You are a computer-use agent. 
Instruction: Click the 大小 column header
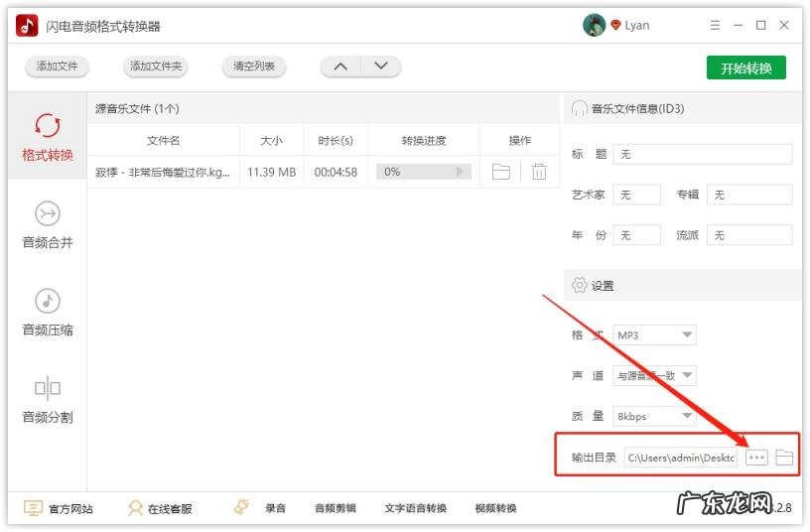click(271, 141)
